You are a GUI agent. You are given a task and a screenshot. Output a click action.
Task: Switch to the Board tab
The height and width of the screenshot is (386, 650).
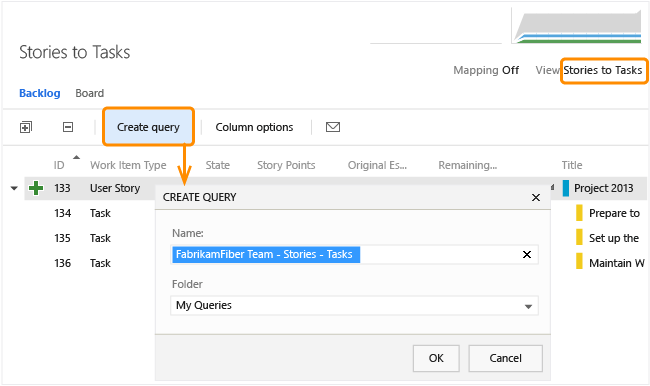click(x=90, y=93)
